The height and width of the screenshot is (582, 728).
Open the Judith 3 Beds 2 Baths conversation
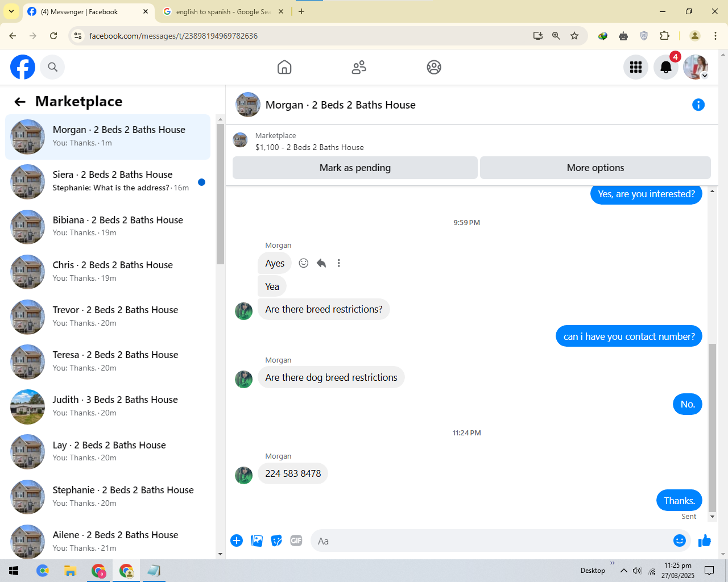pyautogui.click(x=108, y=407)
